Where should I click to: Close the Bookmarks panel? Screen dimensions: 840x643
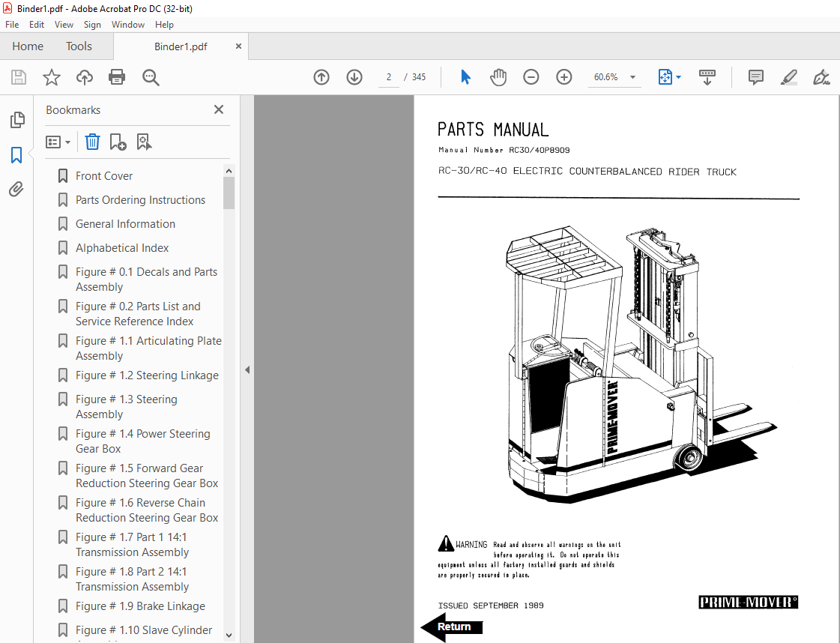coord(219,109)
